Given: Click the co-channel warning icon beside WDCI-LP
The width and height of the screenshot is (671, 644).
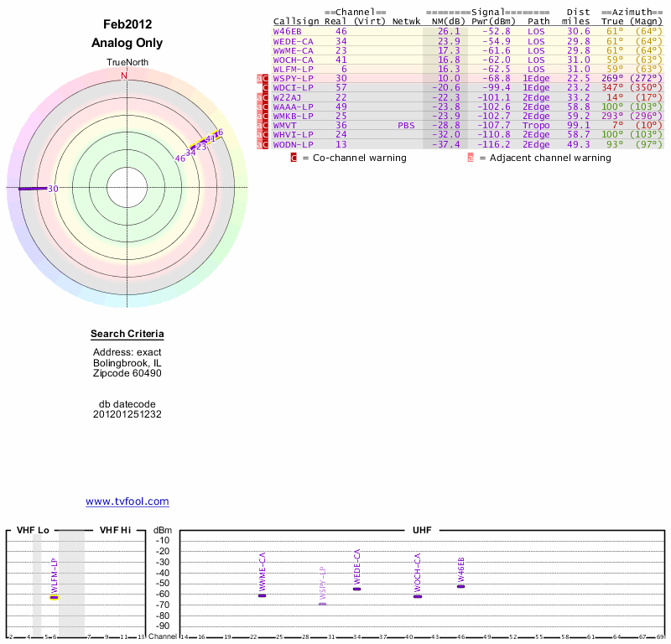Looking at the screenshot, I should tap(266, 87).
